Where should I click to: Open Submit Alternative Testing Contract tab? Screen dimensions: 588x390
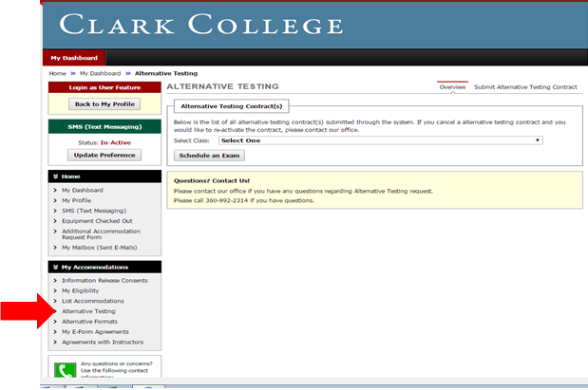tap(525, 87)
